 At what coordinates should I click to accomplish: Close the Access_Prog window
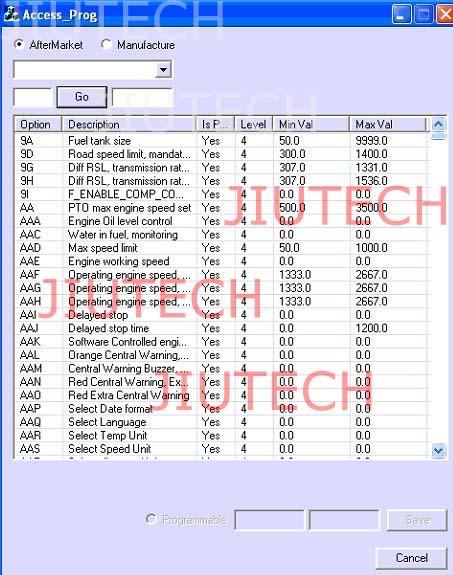(445, 14)
